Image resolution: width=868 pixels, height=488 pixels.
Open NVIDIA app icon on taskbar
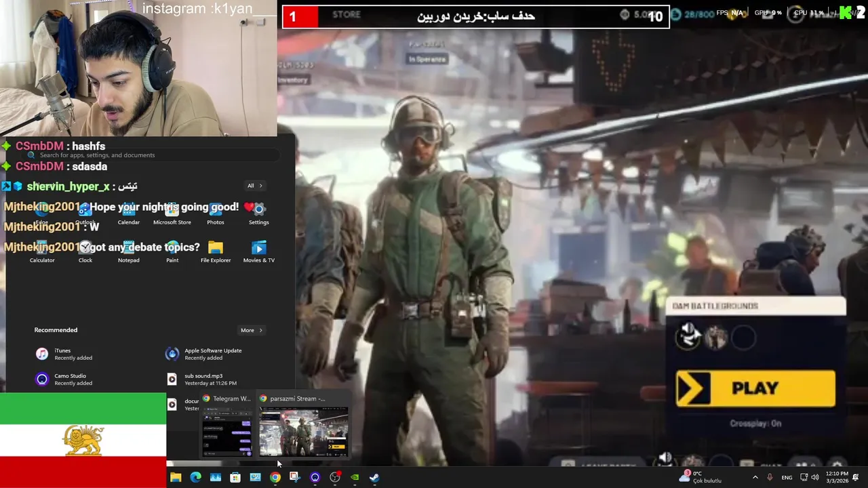pos(355,477)
